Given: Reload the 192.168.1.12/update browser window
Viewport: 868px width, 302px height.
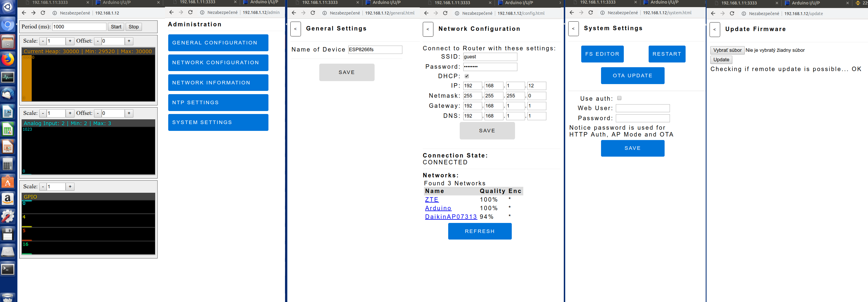Looking at the screenshot, I should pyautogui.click(x=732, y=14).
